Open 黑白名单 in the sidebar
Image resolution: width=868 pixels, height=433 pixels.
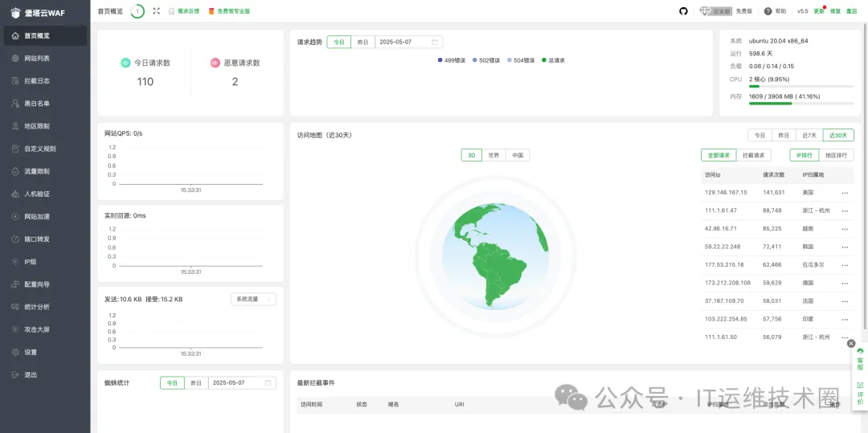coord(36,104)
